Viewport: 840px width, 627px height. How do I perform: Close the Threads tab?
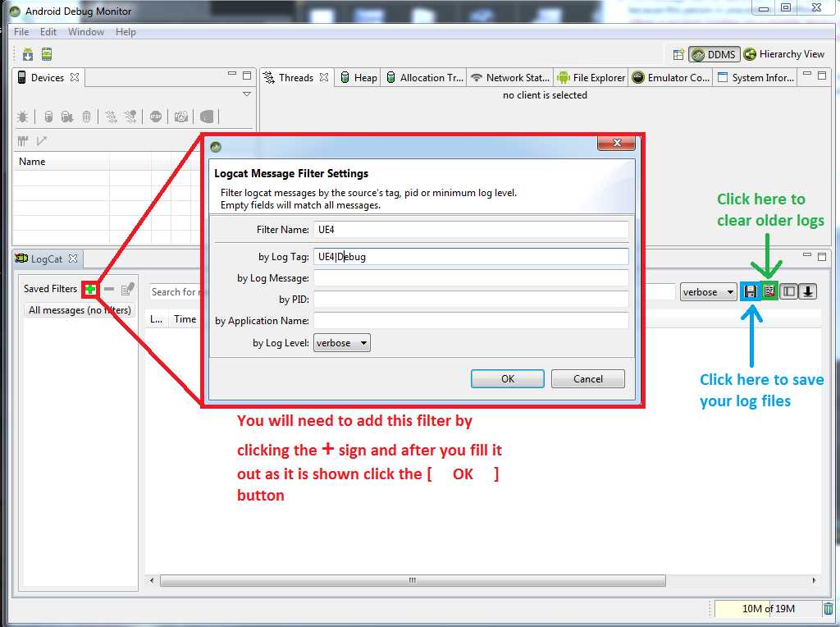click(324, 77)
